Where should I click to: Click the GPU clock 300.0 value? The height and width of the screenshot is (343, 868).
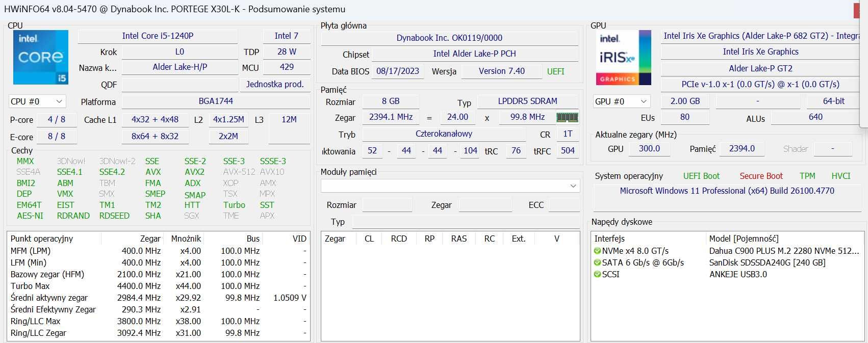(649, 148)
